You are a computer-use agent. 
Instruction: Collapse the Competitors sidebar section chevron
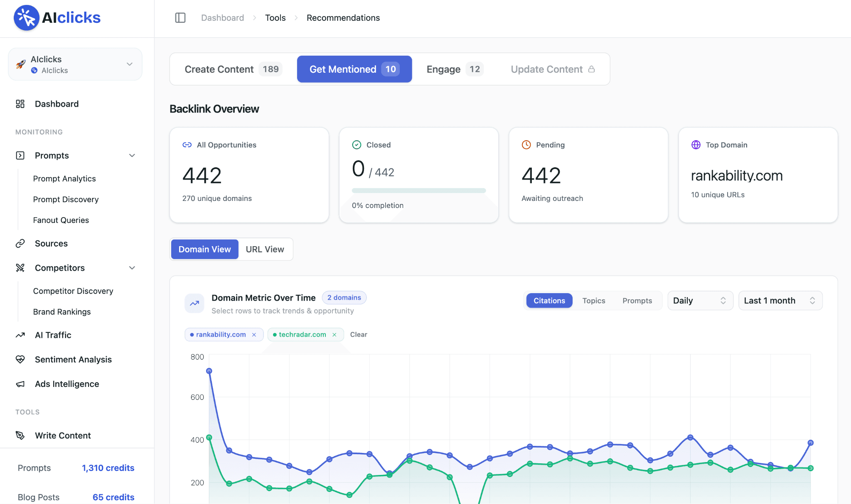(132, 268)
